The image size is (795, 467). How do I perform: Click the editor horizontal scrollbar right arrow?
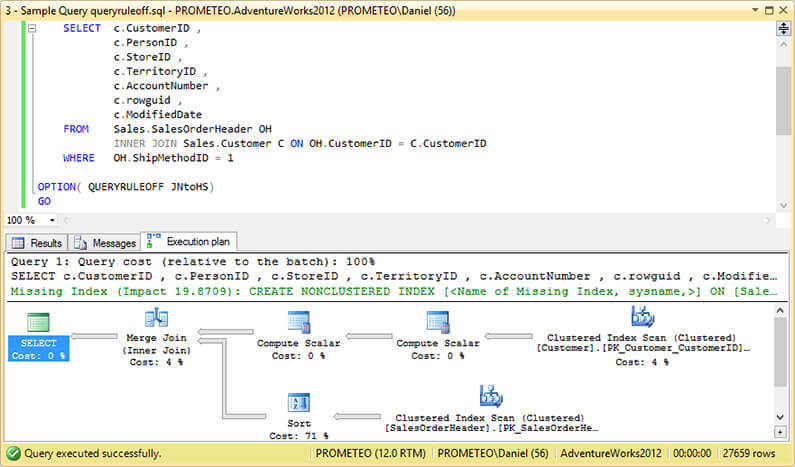pyautogui.click(x=768, y=219)
